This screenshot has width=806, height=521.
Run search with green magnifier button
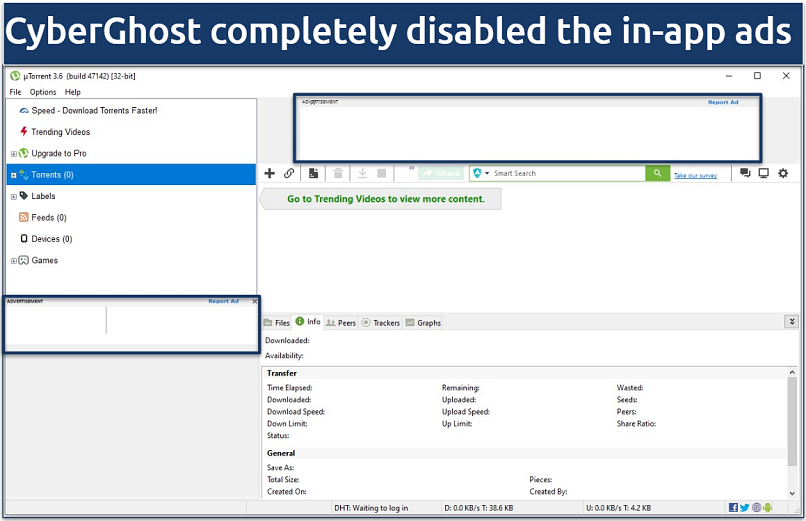657,173
